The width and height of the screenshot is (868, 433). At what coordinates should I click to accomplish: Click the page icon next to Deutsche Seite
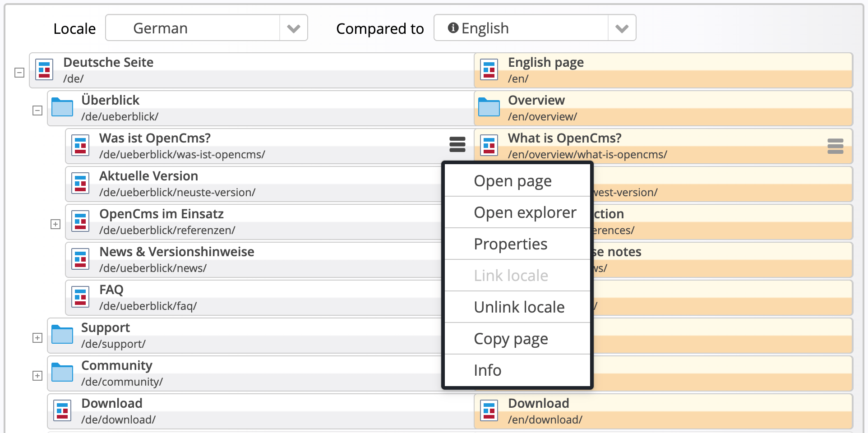[x=44, y=70]
